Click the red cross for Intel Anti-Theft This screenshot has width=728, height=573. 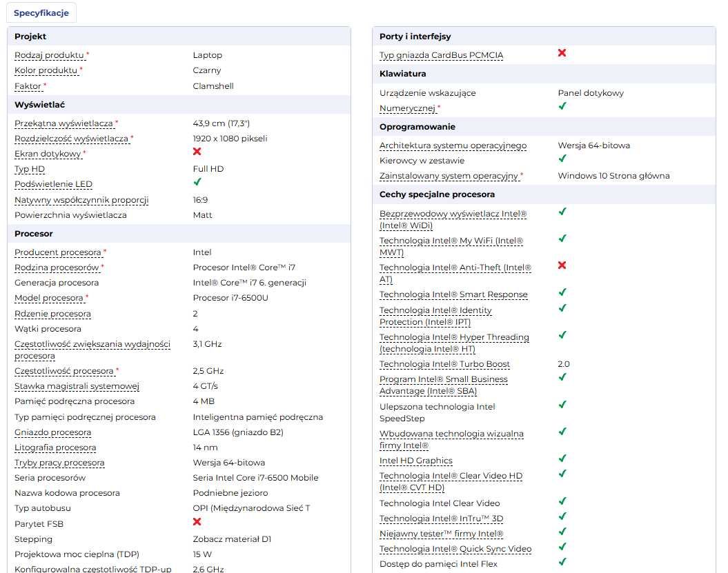562,265
